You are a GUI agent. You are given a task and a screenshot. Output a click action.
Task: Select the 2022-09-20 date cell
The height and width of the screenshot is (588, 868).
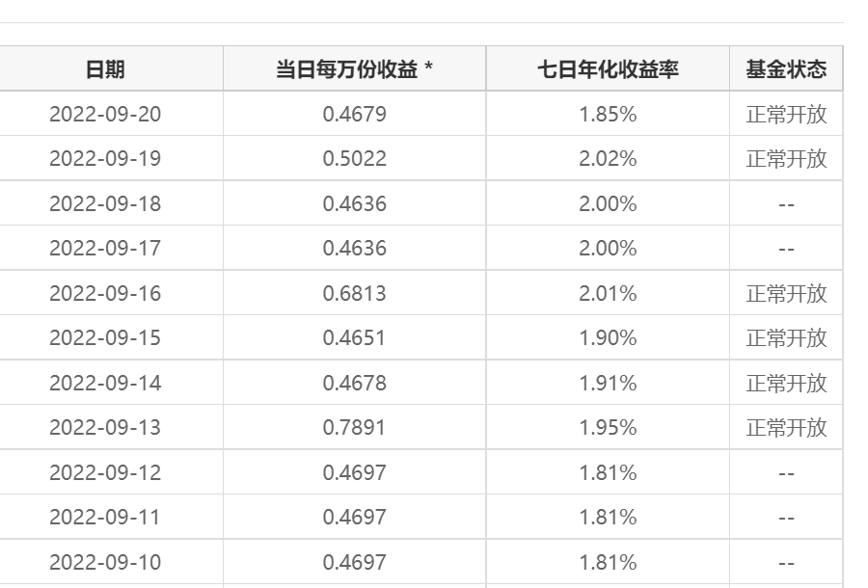tap(105, 115)
